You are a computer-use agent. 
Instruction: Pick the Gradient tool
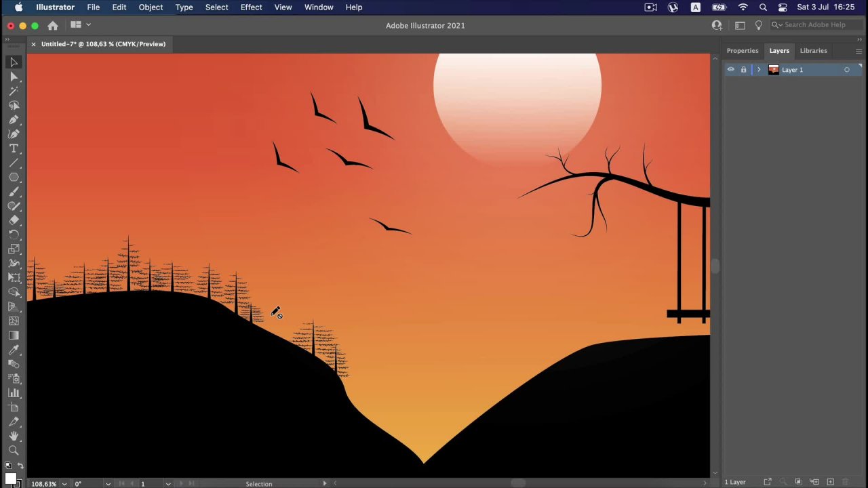tap(14, 335)
